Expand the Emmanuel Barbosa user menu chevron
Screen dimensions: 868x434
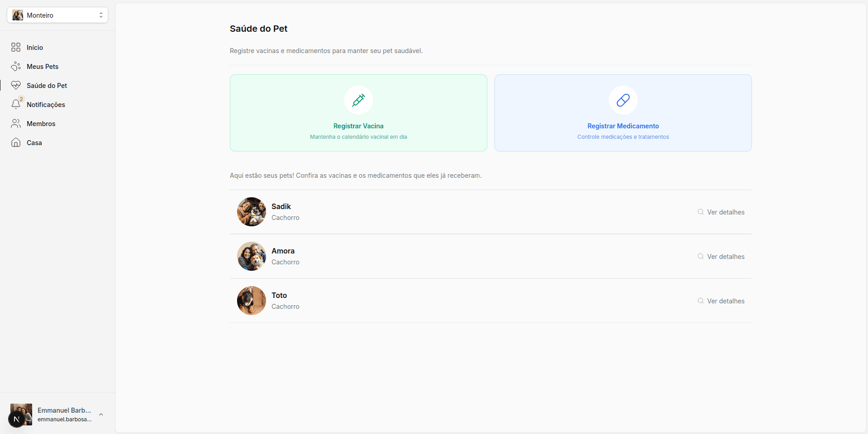[101, 414]
